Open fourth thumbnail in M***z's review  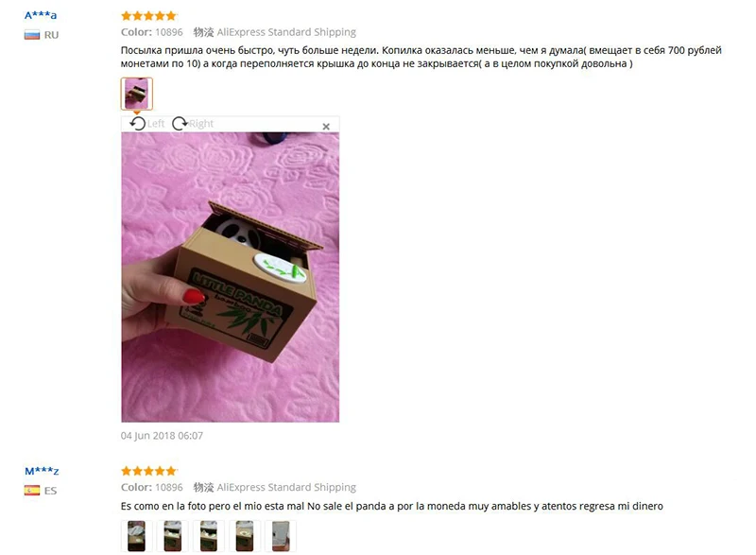click(245, 536)
